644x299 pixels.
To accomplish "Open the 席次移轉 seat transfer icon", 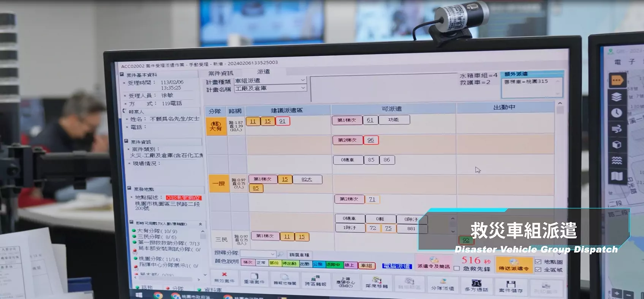I will click(377, 282).
